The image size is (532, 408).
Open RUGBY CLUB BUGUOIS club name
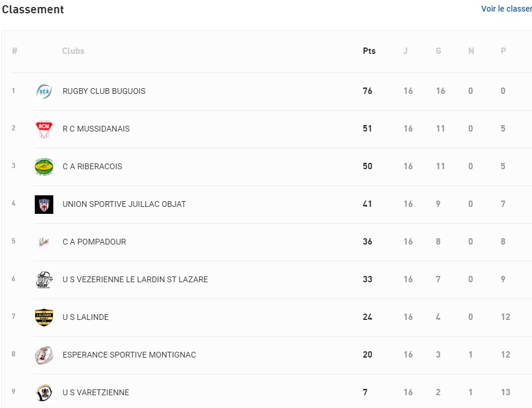tap(104, 91)
